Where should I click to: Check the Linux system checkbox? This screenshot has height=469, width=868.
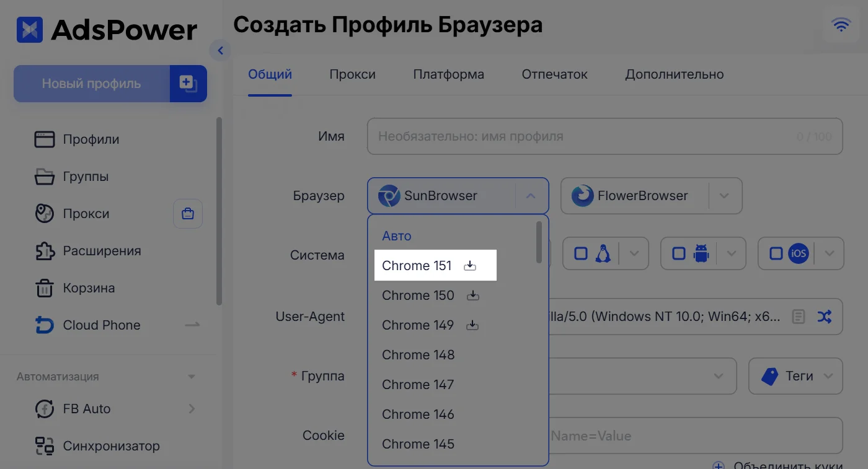pos(581,253)
